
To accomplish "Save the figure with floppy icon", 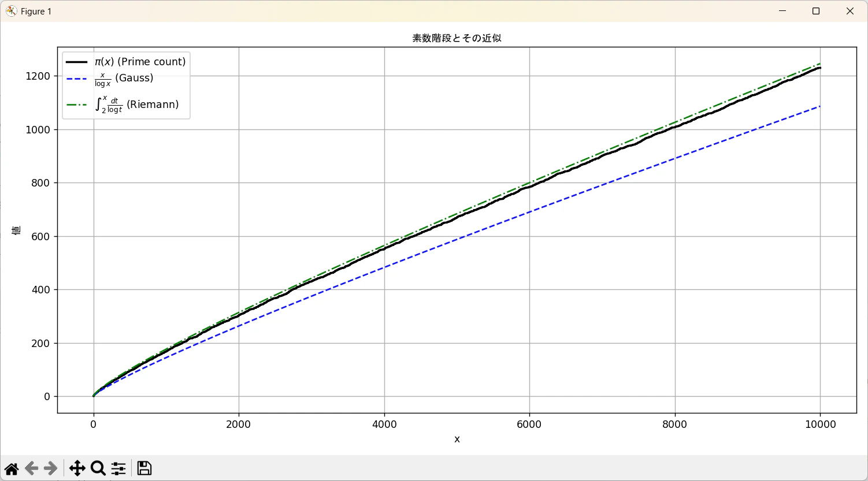I will click(144, 468).
